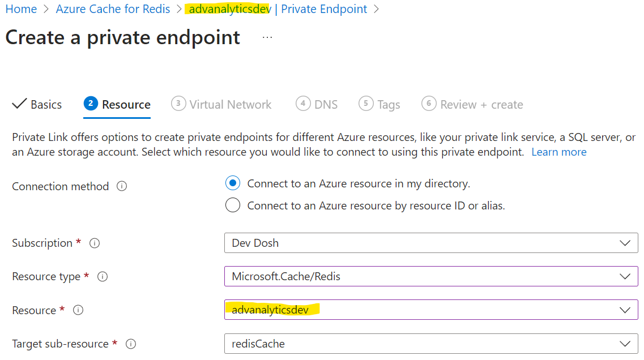This screenshot has height=360, width=644.
Task: Expand the Resource dropdown advanalyticsdev
Action: tap(431, 310)
